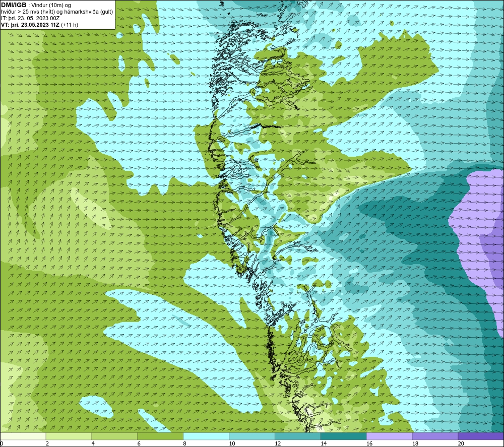Click the 18–20 m/s medium purple legend swatch
The image size is (504, 447).
[x=435, y=436]
